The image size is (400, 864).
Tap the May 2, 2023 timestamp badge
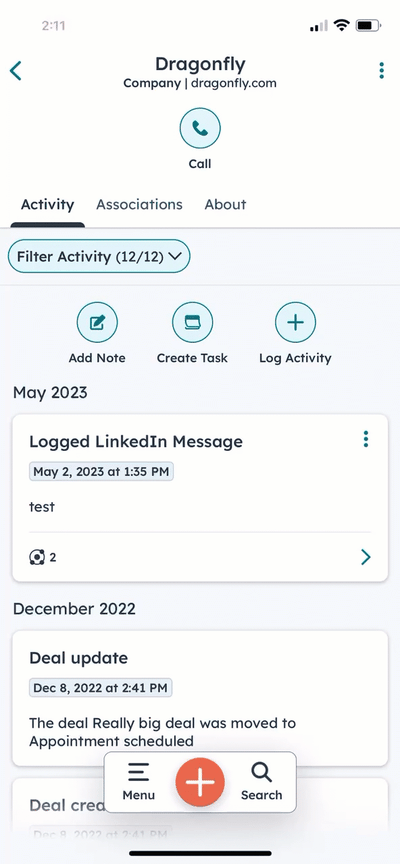[101, 472]
